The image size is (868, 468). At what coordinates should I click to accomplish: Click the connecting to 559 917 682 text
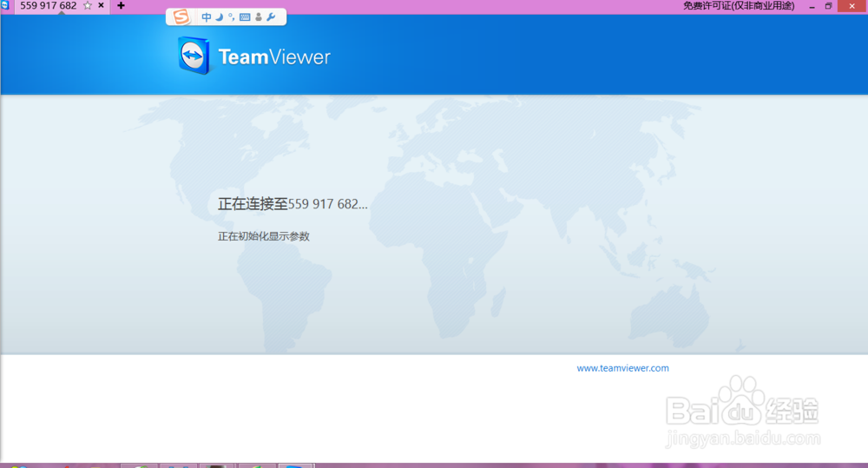click(293, 204)
